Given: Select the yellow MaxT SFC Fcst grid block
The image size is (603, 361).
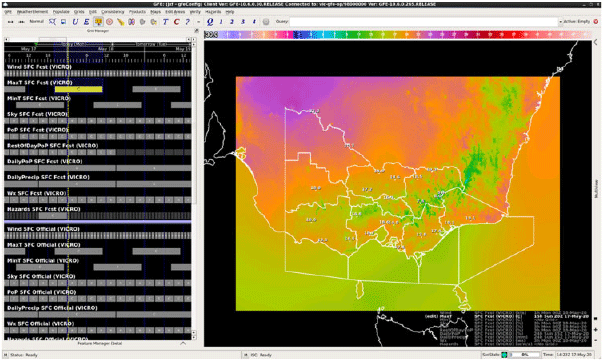Looking at the screenshot, I should [x=78, y=89].
